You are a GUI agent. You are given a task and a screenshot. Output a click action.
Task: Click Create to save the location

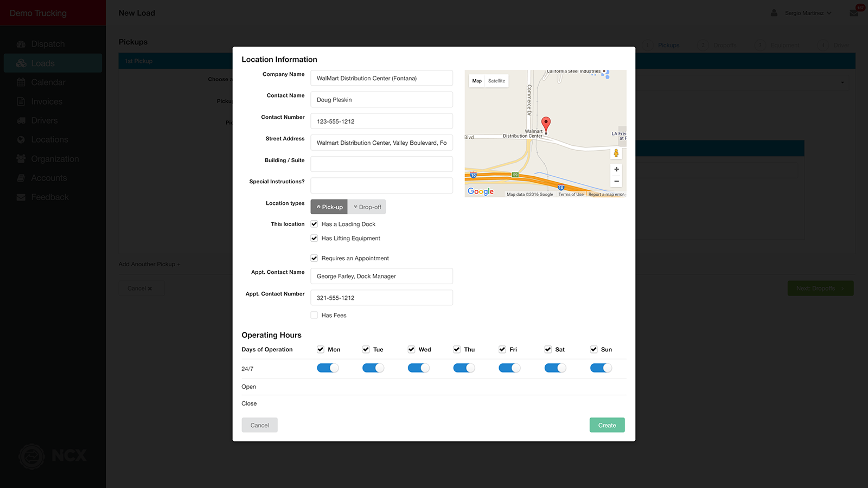pyautogui.click(x=607, y=425)
